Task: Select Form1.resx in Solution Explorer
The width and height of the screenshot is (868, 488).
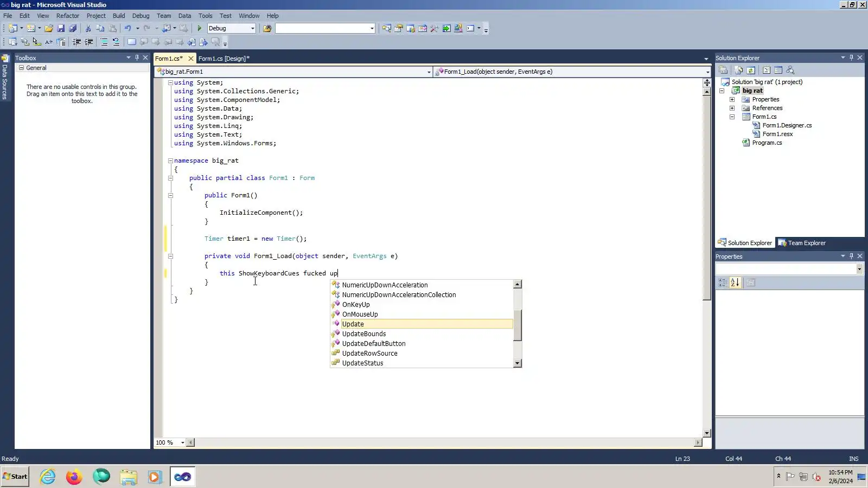Action: pos(778,134)
